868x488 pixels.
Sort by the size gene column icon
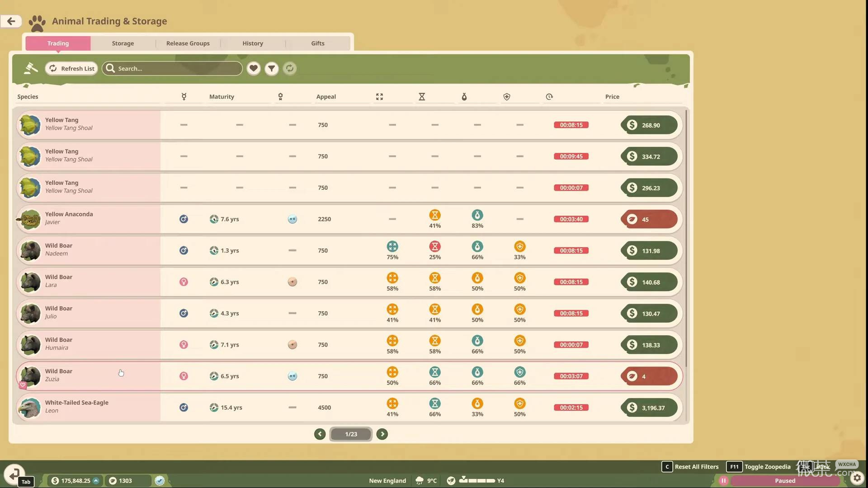click(379, 96)
